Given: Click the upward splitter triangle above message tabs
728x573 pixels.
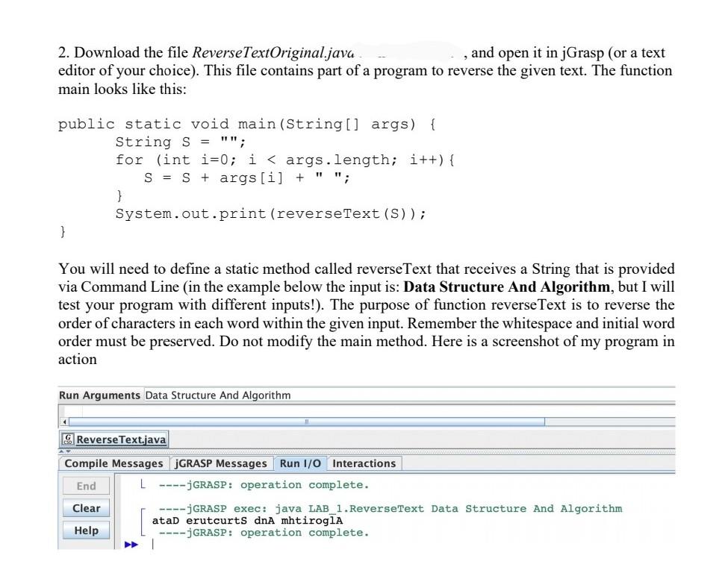Looking at the screenshot, I should [60, 451].
